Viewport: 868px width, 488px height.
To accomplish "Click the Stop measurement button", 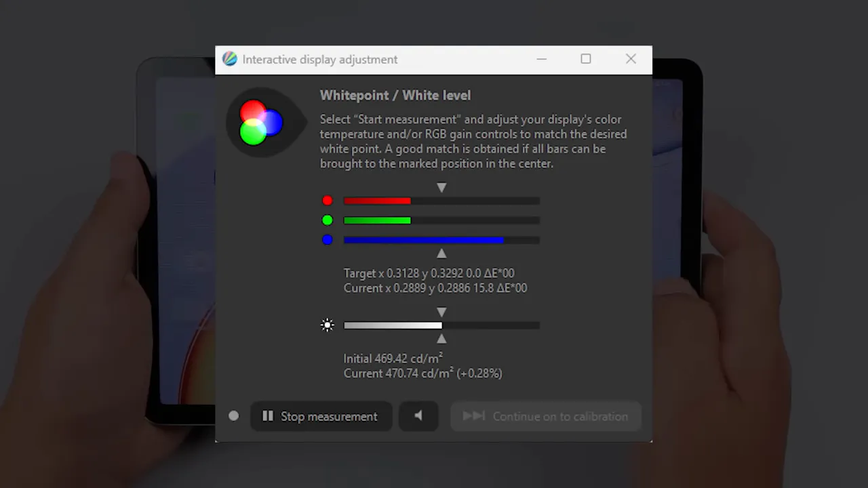I will 321,416.
